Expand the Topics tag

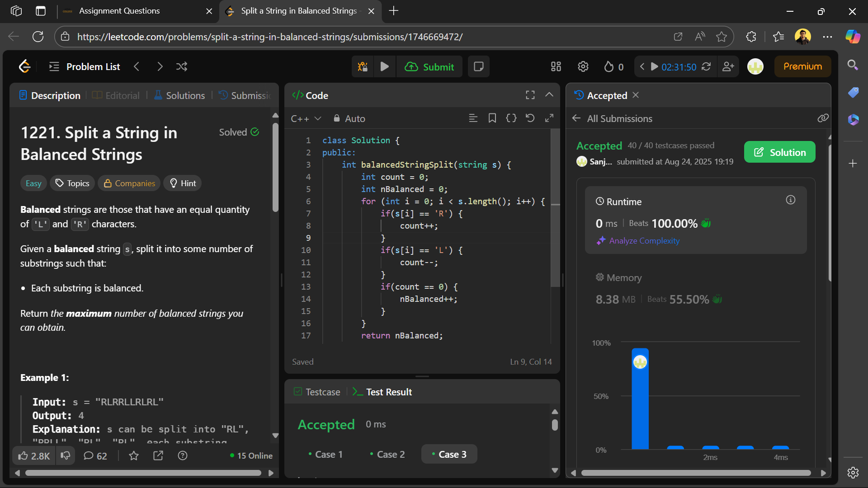click(x=72, y=183)
